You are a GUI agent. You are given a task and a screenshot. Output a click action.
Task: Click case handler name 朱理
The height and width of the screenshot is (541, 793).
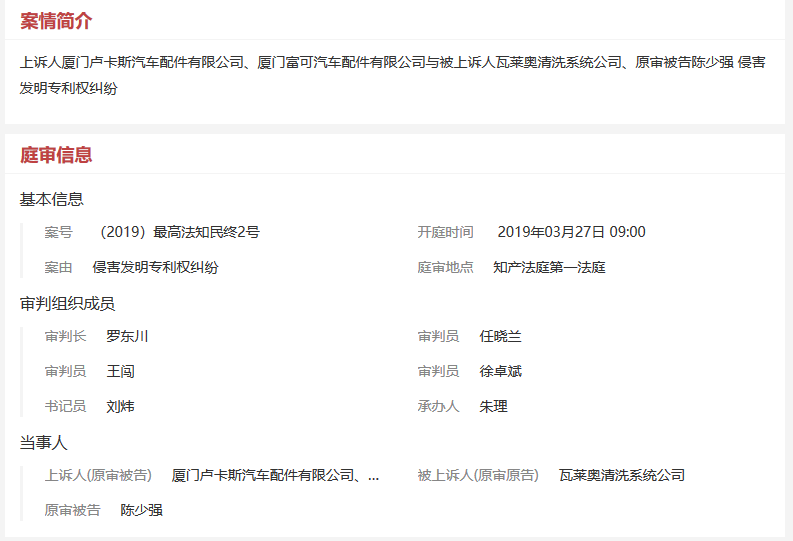click(x=494, y=406)
